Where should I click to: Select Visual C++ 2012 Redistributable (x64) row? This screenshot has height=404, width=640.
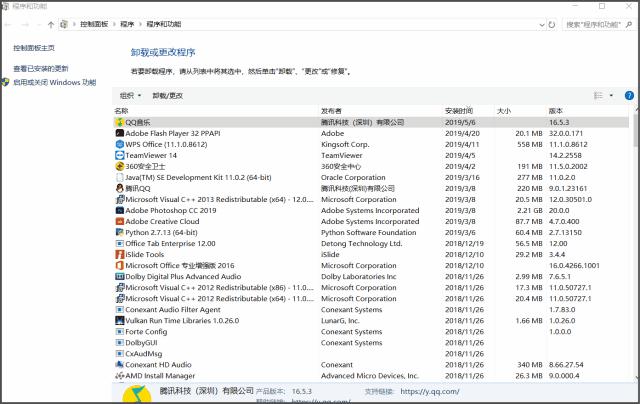pos(371,298)
